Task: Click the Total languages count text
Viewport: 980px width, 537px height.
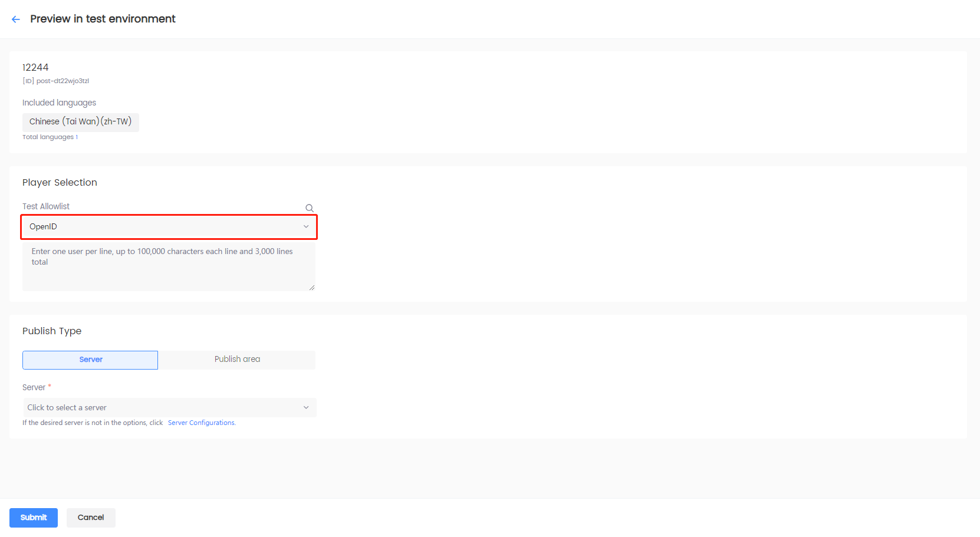Action: tap(50, 137)
